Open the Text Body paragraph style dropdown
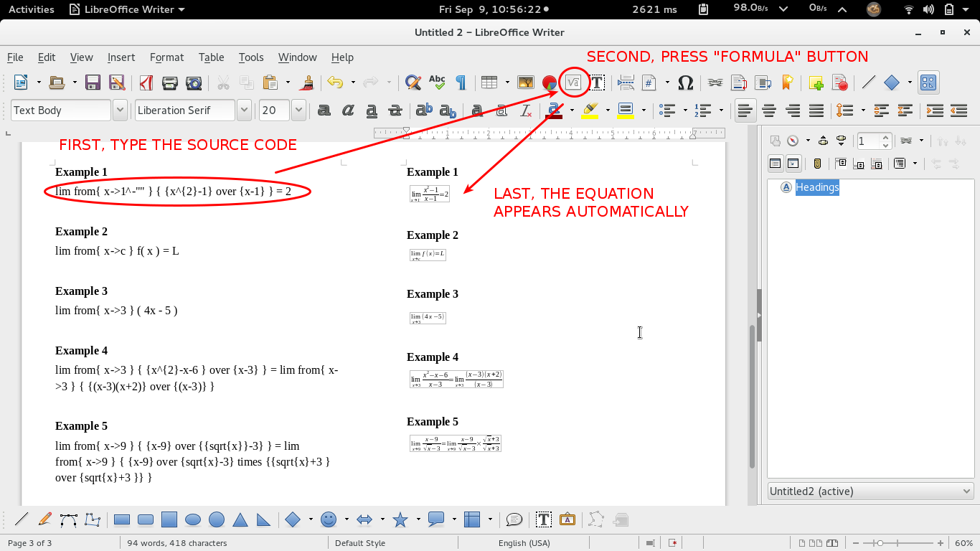This screenshot has height=551, width=980. tap(119, 110)
